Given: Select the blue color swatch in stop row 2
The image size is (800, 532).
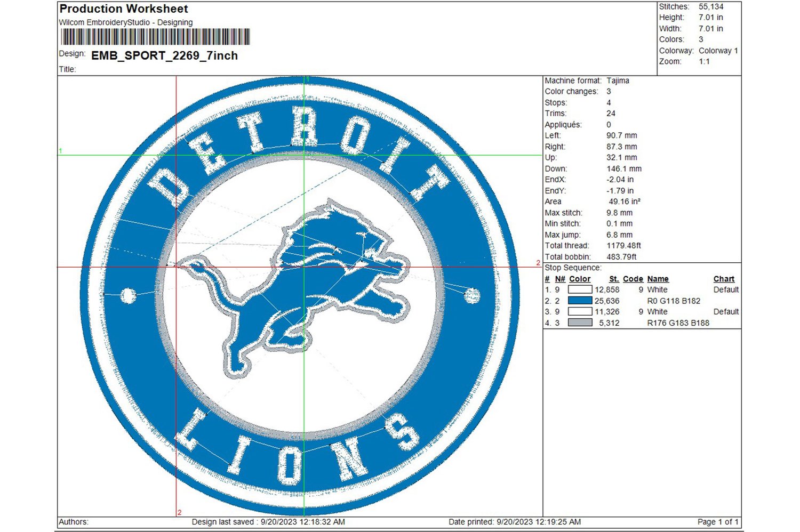Looking at the screenshot, I should (580, 301).
